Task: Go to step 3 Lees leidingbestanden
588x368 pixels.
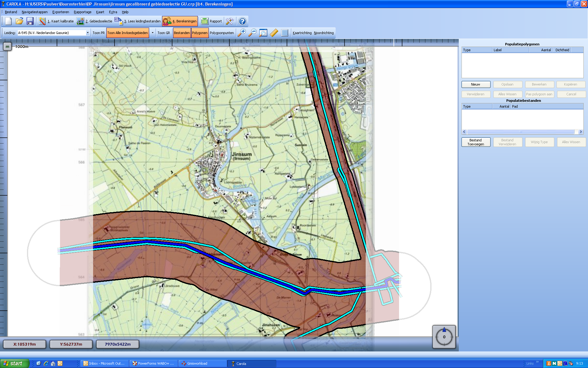Action: [x=138, y=21]
